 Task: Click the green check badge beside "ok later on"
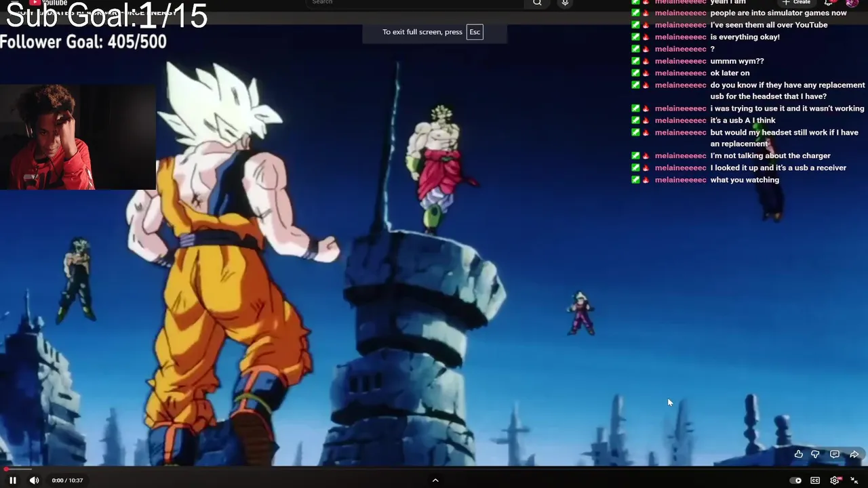point(635,73)
